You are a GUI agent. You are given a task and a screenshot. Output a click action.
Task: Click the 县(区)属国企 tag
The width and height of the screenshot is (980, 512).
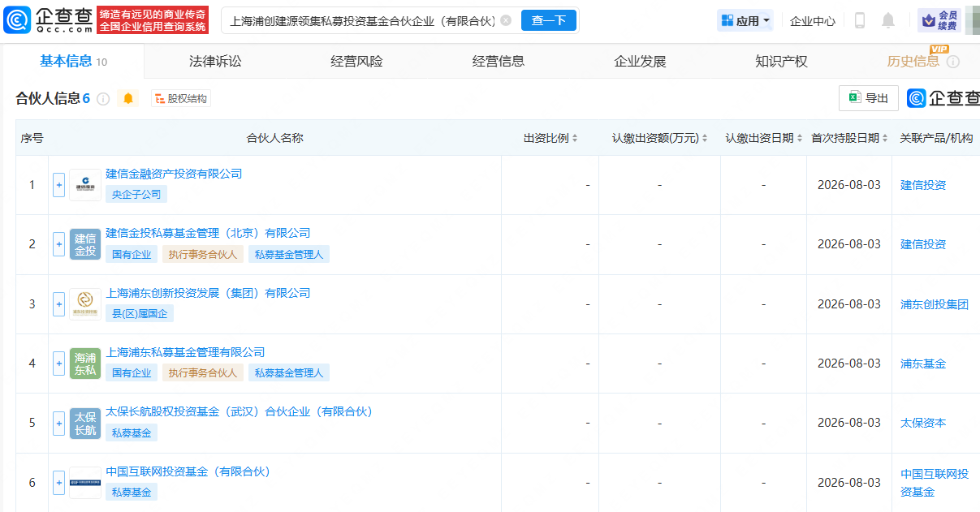140,313
